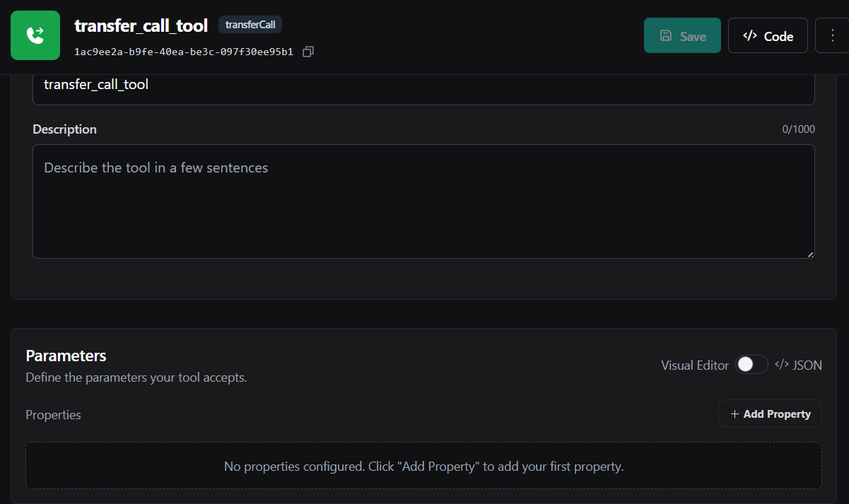This screenshot has height=504, width=849.
Task: Grab the Description box resize handle
Action: pyautogui.click(x=810, y=254)
